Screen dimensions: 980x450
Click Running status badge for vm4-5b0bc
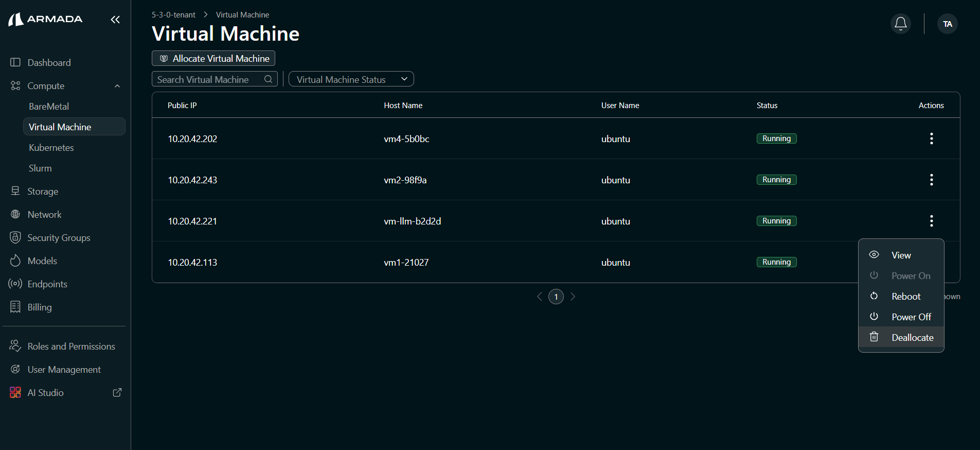(776, 139)
